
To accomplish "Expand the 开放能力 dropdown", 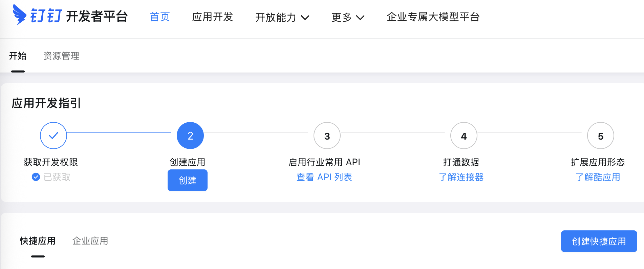I will coord(276,17).
